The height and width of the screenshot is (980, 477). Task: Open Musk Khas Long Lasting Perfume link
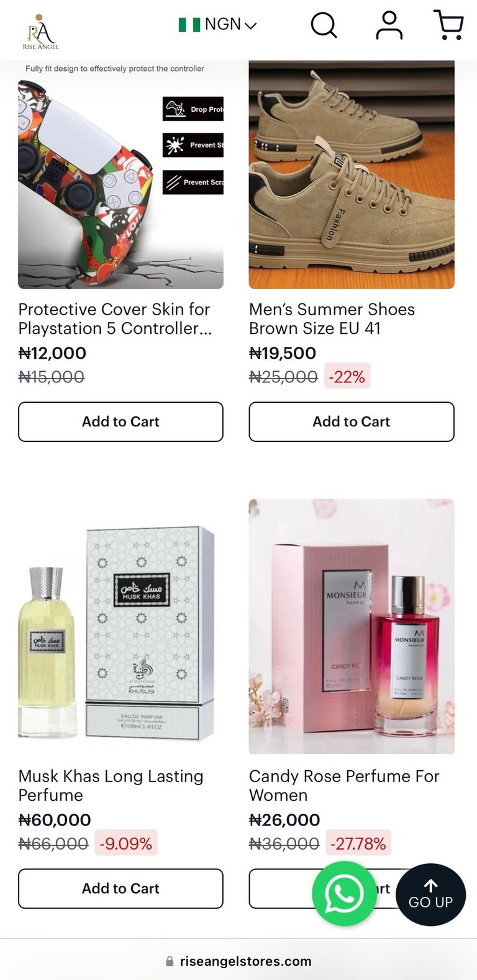(x=111, y=785)
